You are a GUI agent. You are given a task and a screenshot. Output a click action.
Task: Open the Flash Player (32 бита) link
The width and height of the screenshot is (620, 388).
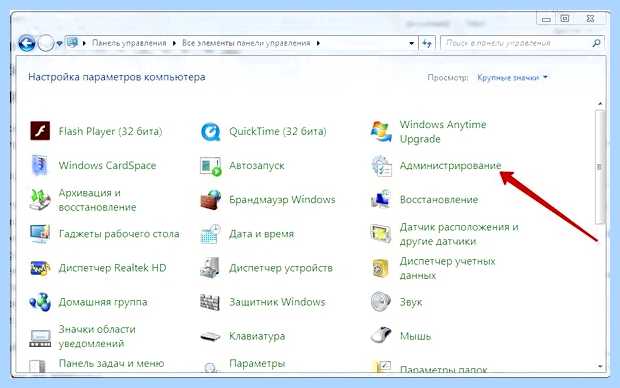coord(110,131)
